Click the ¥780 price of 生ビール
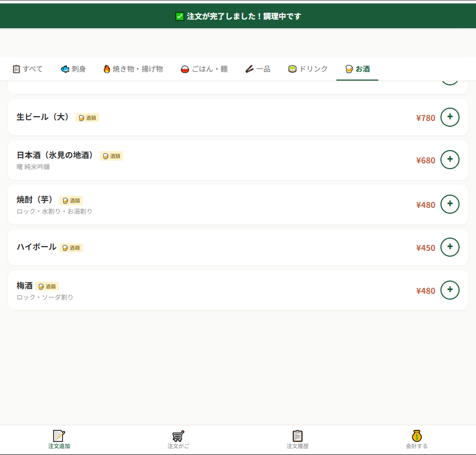The height and width of the screenshot is (455, 476). coord(426,118)
